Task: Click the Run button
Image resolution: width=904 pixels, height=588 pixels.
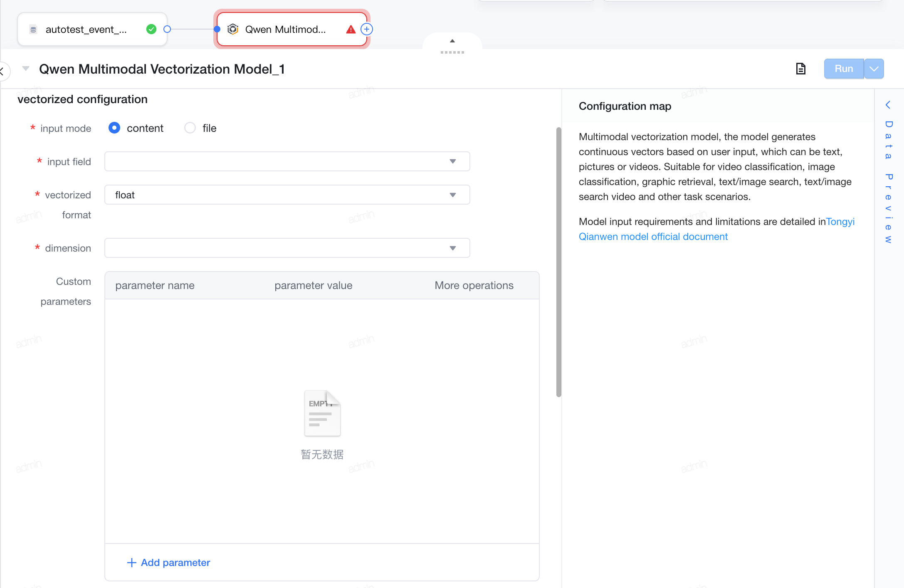Action: (844, 69)
